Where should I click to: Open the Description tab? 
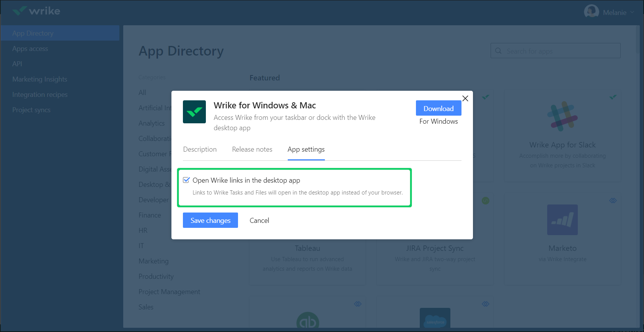[x=200, y=149]
